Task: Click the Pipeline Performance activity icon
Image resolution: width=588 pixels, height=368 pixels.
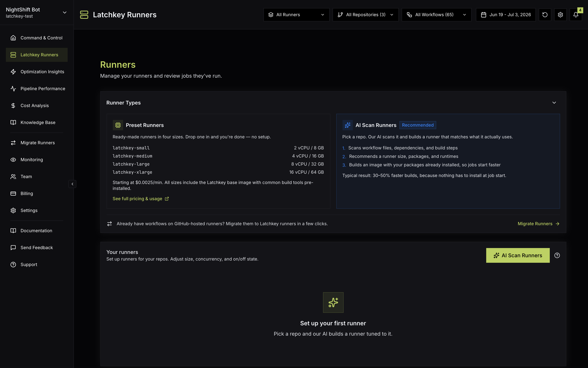Action: [x=13, y=89]
